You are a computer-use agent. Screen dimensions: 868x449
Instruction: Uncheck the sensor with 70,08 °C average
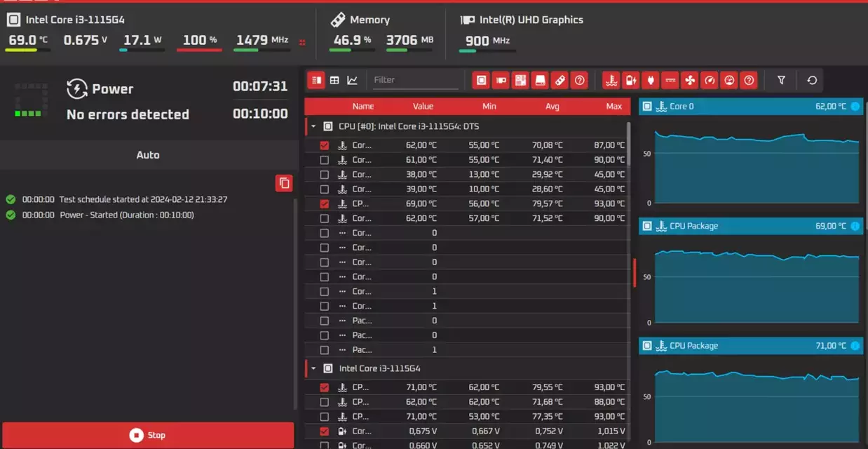(324, 145)
